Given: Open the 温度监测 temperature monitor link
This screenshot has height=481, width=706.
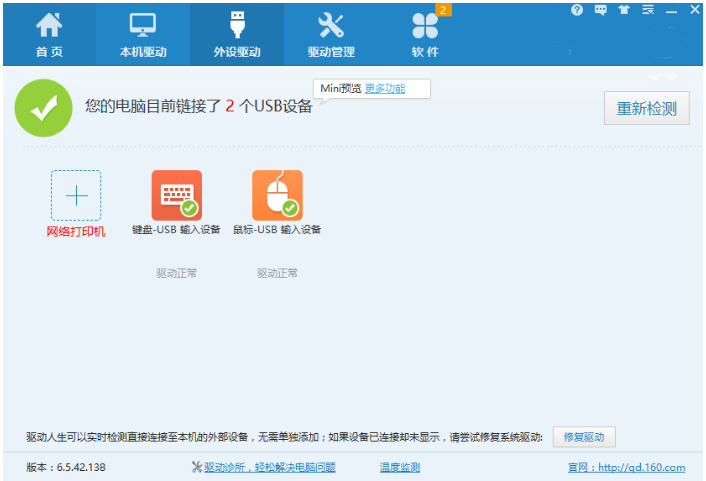Looking at the screenshot, I should 400,467.
